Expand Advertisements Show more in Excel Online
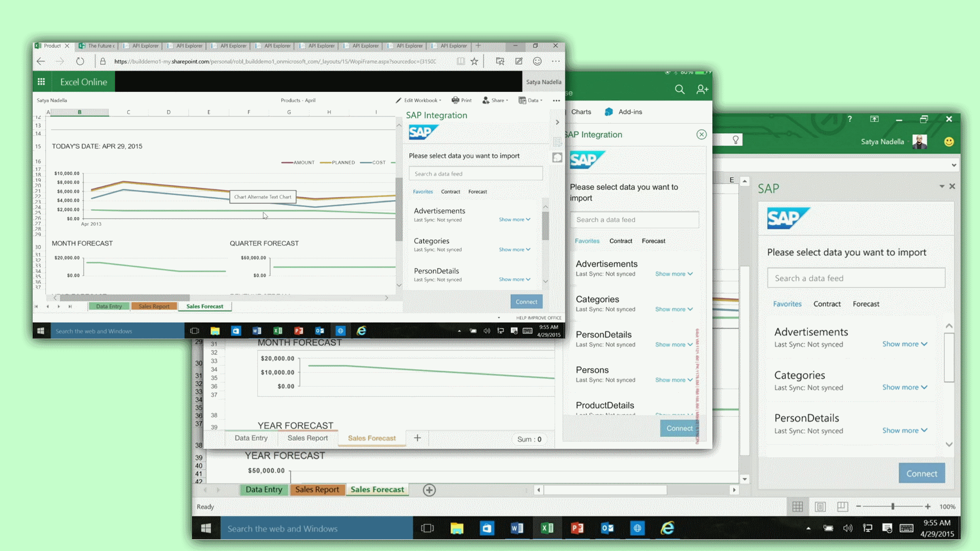 pyautogui.click(x=515, y=220)
